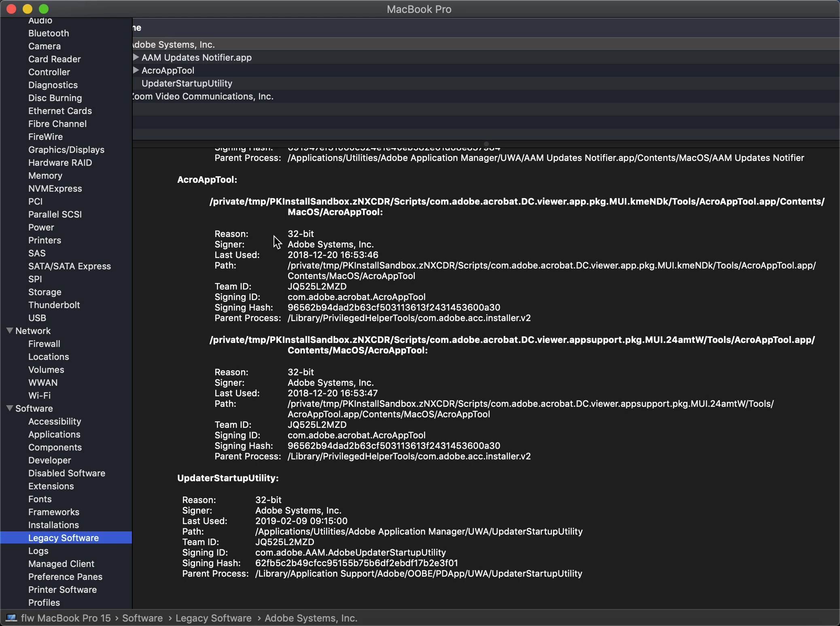Expand the AcroAppTool disclosure triangle
This screenshot has height=626, width=840.
[x=136, y=70]
